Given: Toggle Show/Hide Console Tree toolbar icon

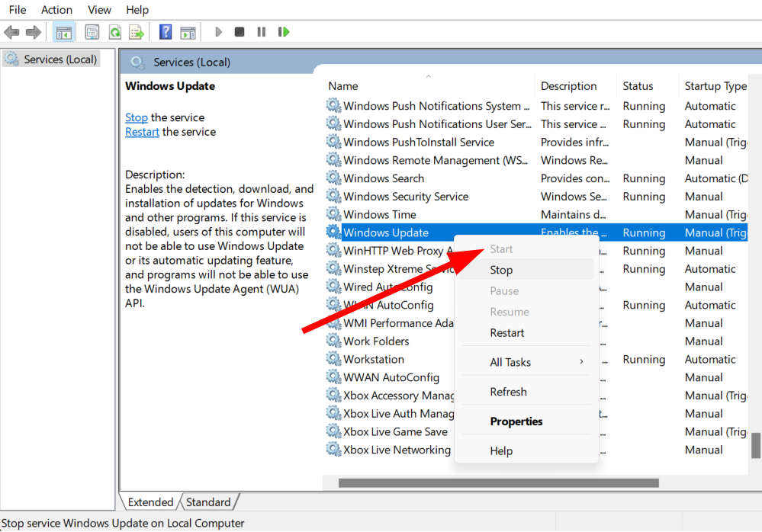Looking at the screenshot, I should point(63,33).
